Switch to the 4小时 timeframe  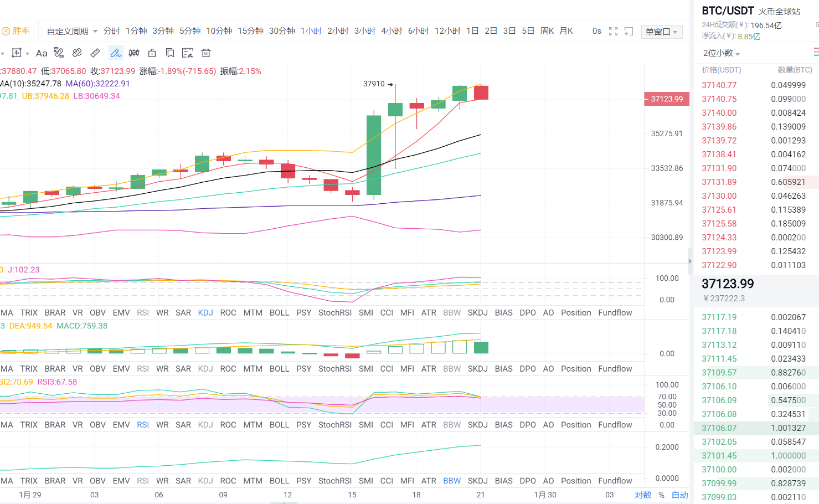tap(392, 31)
